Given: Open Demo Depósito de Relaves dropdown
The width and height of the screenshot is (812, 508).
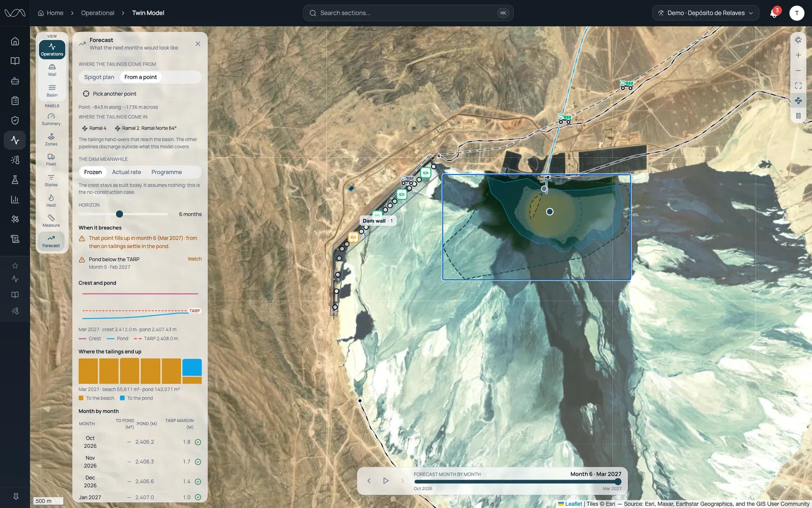Looking at the screenshot, I should click(706, 13).
